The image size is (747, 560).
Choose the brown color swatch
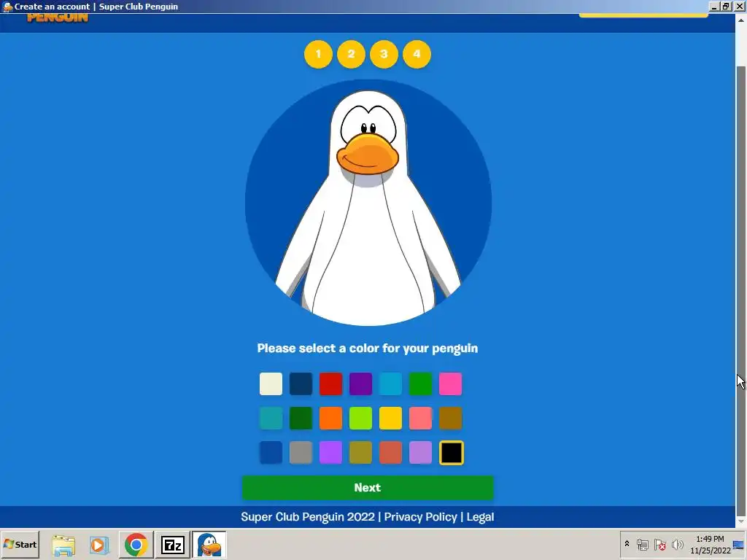450,418
